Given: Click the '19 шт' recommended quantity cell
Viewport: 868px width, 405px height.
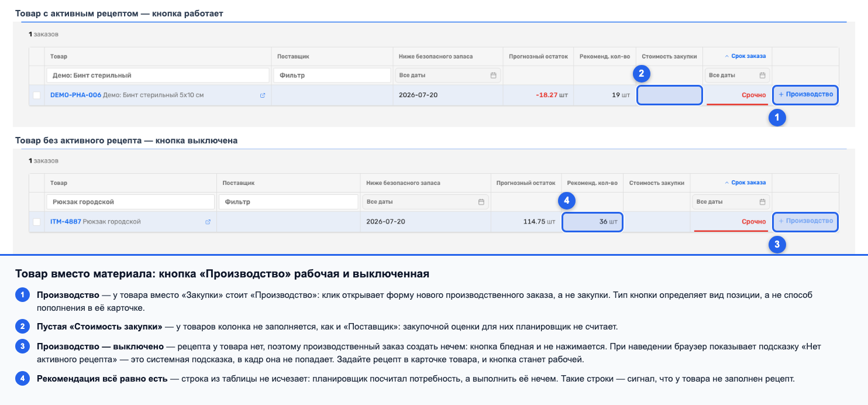Looking at the screenshot, I should [605, 95].
